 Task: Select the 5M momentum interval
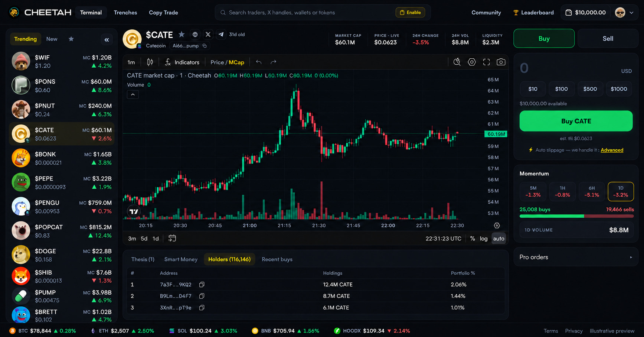coord(533,191)
